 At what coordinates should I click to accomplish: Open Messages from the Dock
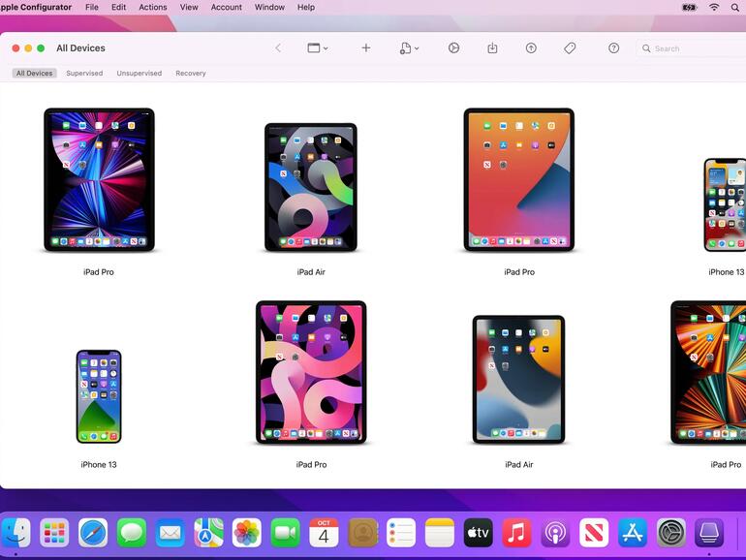tap(132, 533)
